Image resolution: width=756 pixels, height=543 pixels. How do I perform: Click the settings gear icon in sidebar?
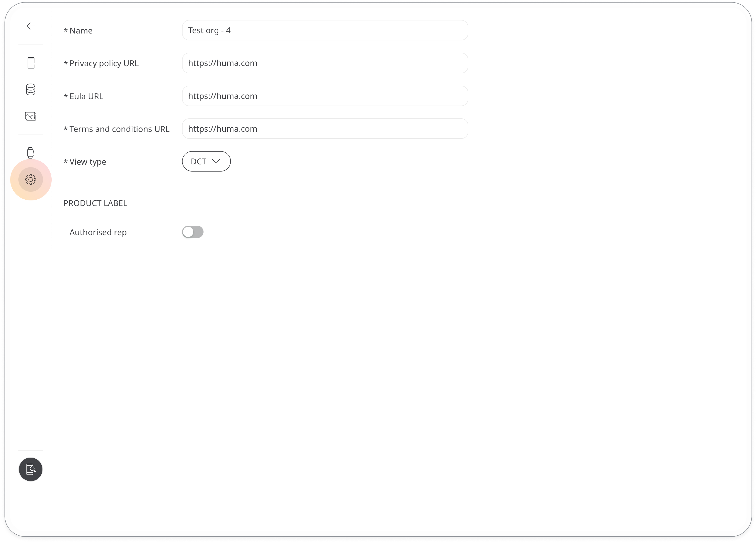[x=30, y=179]
